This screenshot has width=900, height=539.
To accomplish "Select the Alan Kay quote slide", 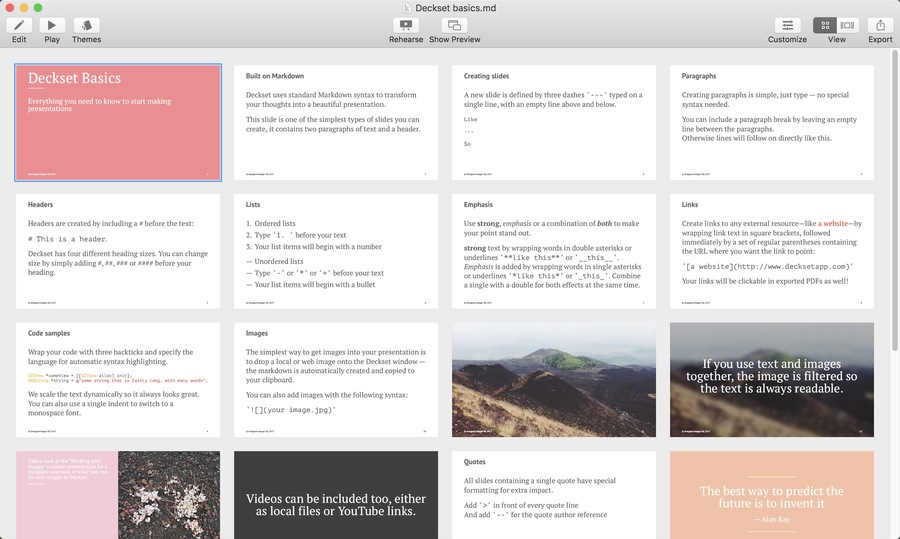I will pyautogui.click(x=772, y=495).
